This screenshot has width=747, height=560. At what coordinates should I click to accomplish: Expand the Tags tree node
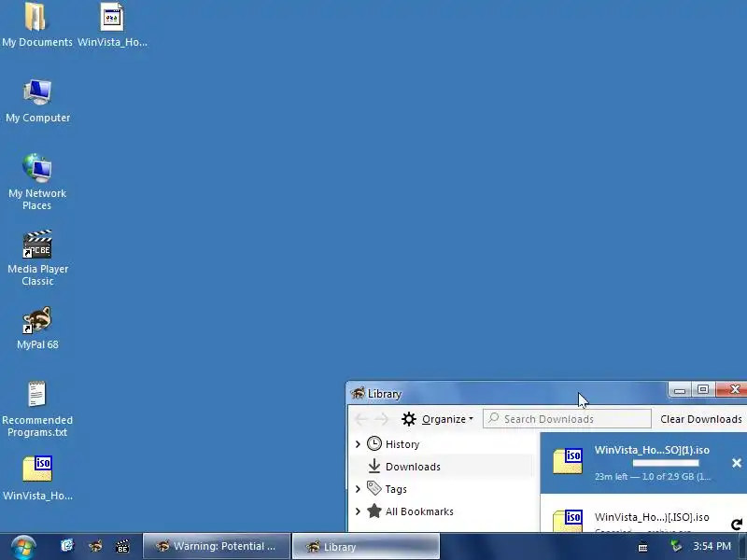(x=358, y=489)
